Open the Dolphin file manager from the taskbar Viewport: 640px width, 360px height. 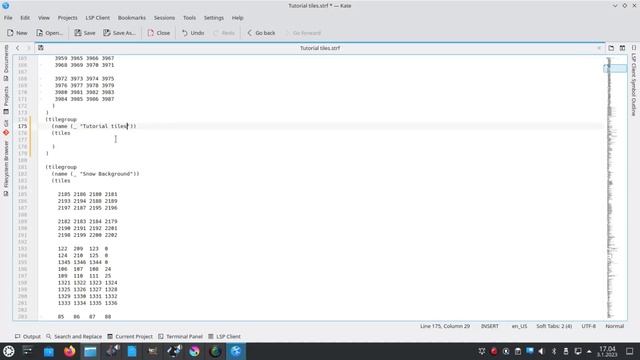pyautogui.click(x=90, y=351)
